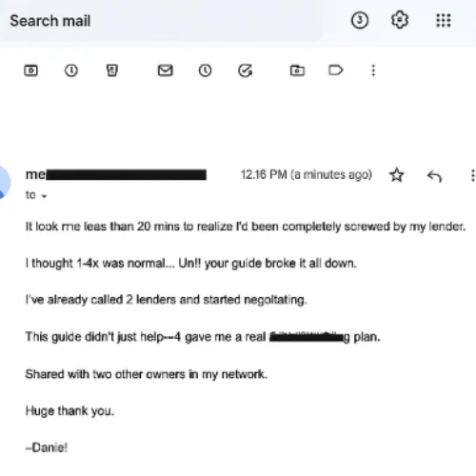Click the archive icon in the toolbar
Viewport: 476px width, 476px height.
(x=30, y=70)
